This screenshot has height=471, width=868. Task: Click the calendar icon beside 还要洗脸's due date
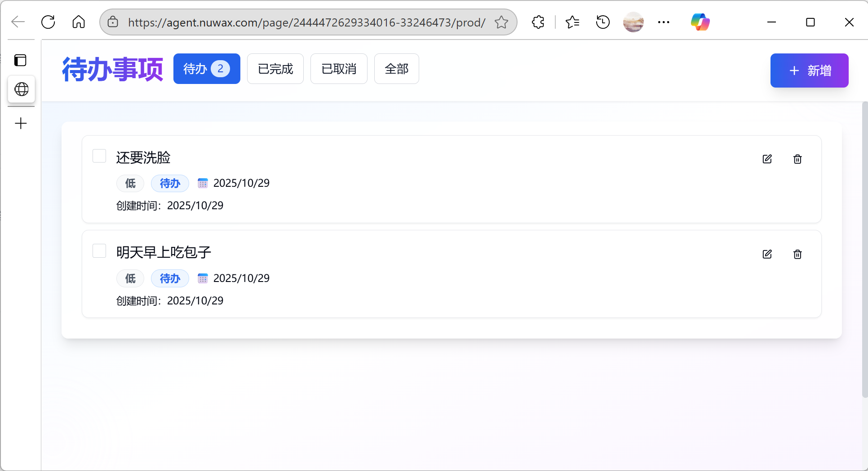click(203, 183)
